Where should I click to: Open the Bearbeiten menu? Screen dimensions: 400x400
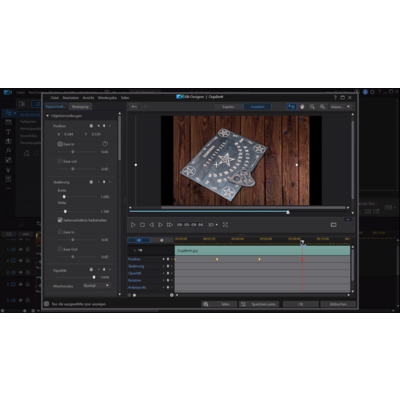(71, 98)
